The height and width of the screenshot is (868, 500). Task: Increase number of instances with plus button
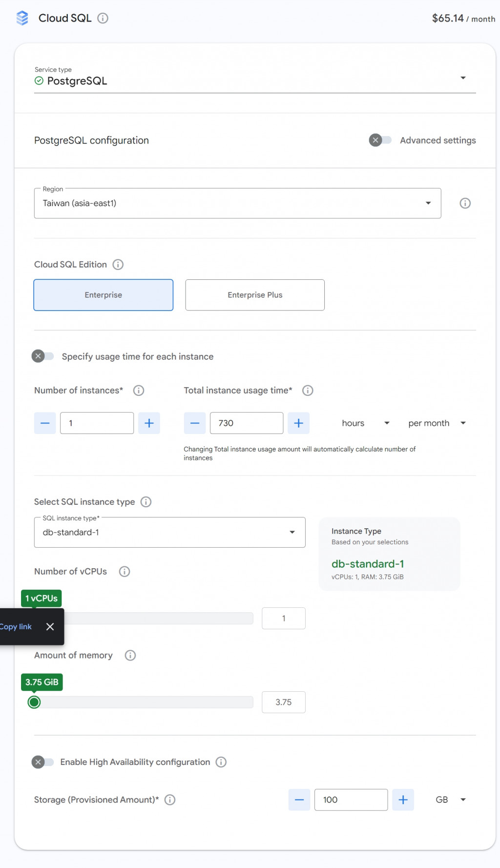point(149,423)
